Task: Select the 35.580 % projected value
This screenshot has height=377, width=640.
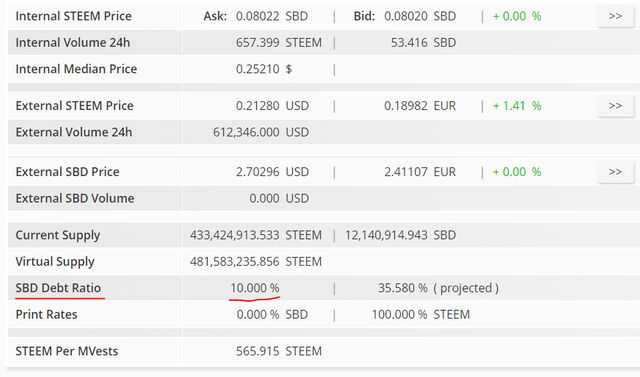Action: pyautogui.click(x=402, y=288)
